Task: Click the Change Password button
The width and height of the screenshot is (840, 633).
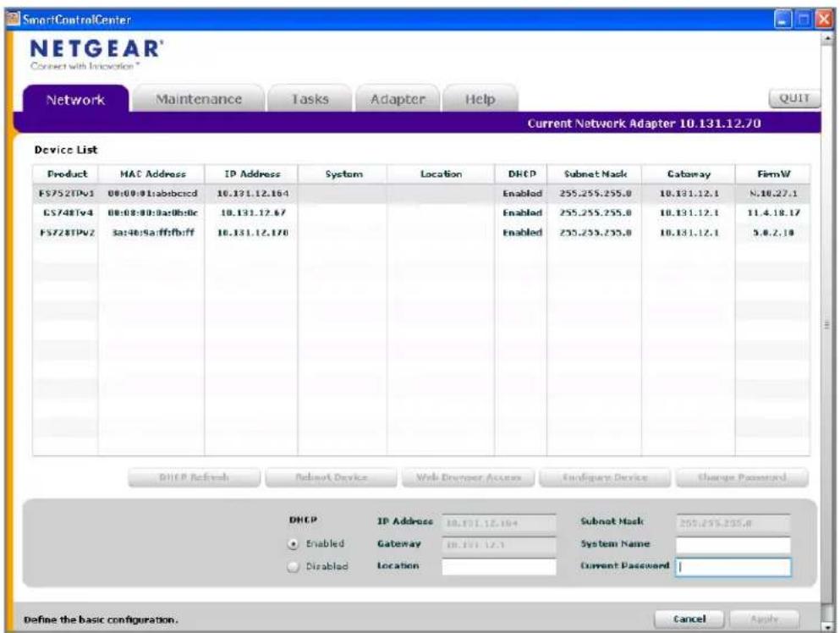Action: [x=742, y=477]
